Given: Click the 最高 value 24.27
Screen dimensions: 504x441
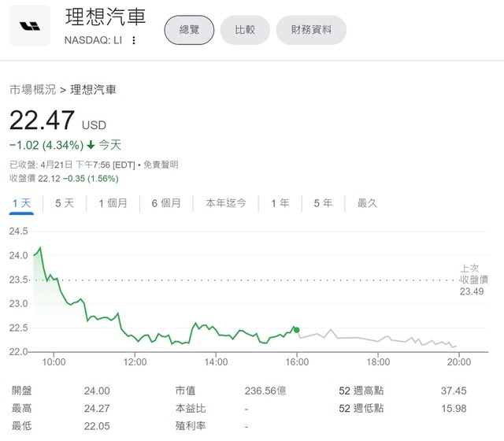Looking at the screenshot, I should (x=97, y=409).
